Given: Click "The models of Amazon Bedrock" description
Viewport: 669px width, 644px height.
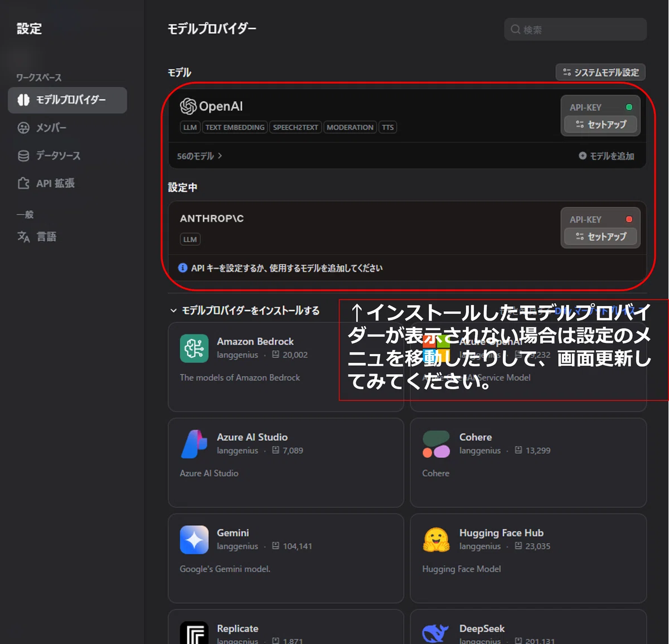Looking at the screenshot, I should coord(240,377).
